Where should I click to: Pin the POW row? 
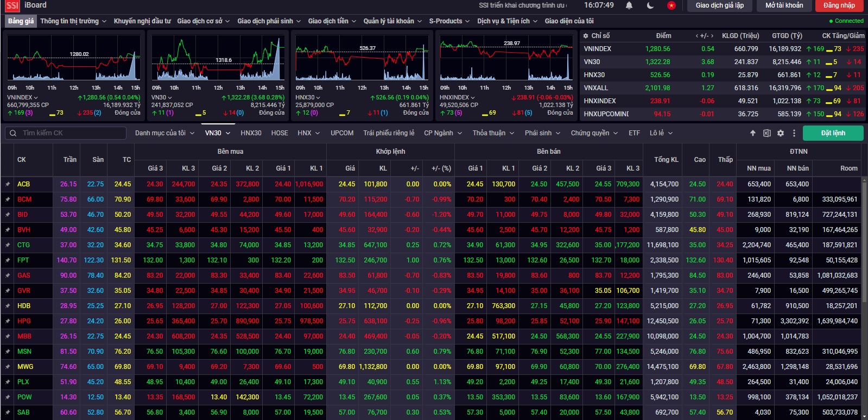tap(8, 397)
